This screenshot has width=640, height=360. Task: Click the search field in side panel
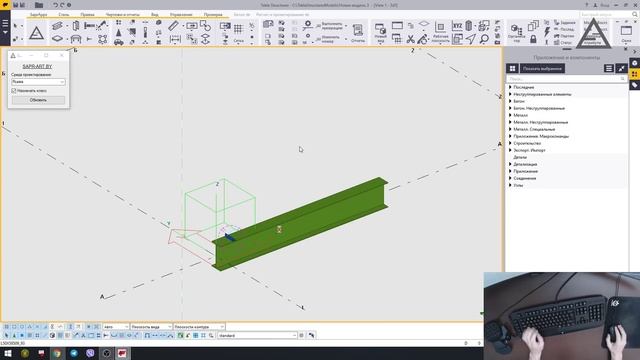click(567, 78)
